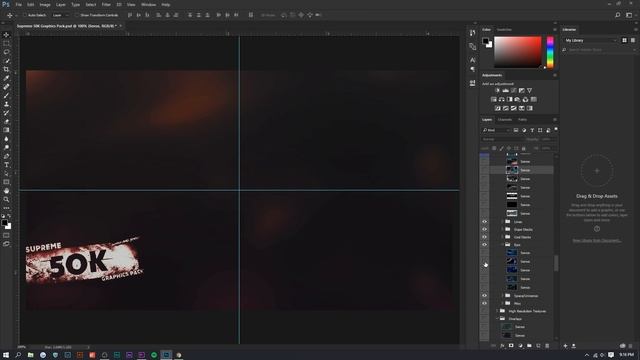Select the Hand tool
The height and width of the screenshot is (360, 640).
pos(6,191)
